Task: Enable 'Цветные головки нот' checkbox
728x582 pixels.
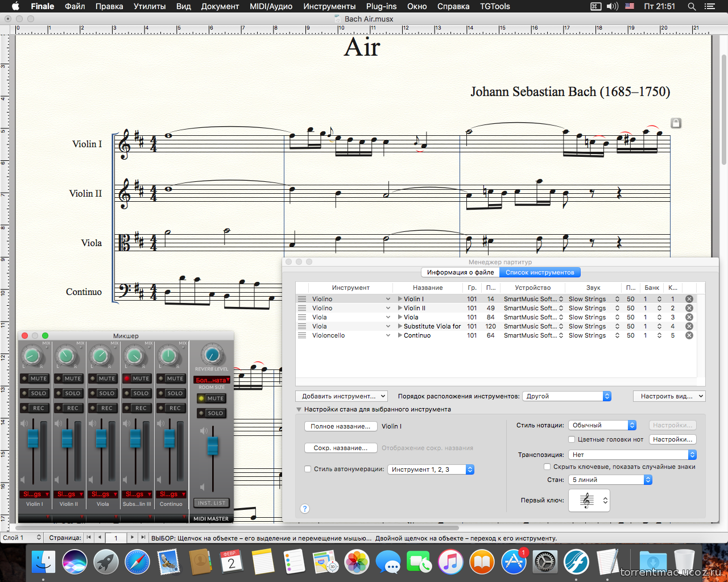Action: 572,439
